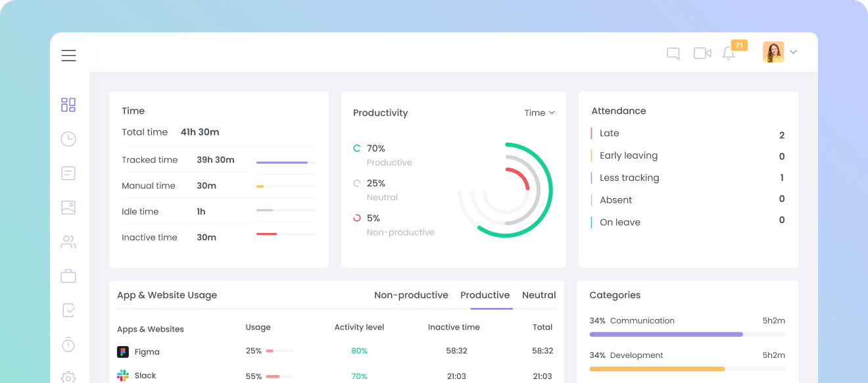The height and width of the screenshot is (383, 868).
Task: Click the Slack usage bar
Action: 279,376
